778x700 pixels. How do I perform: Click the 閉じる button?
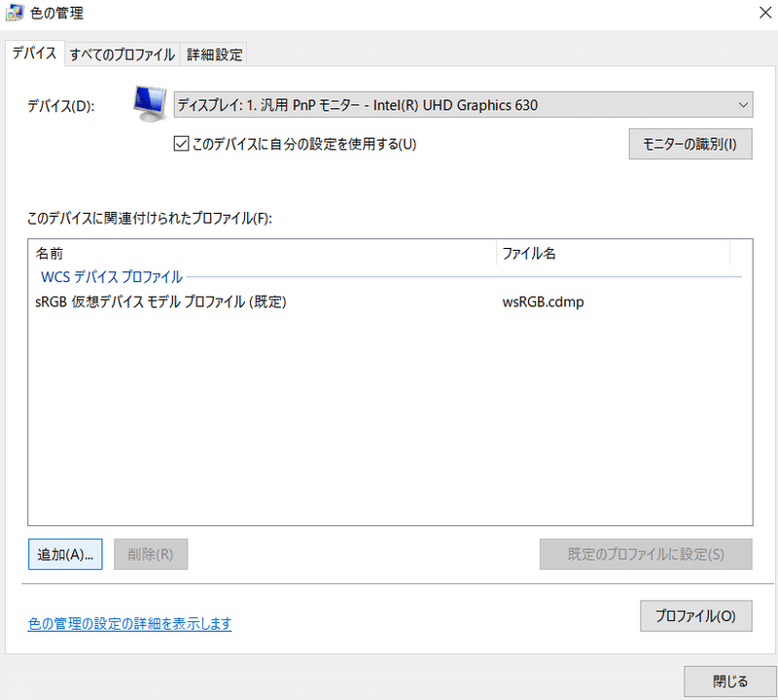tap(729, 681)
